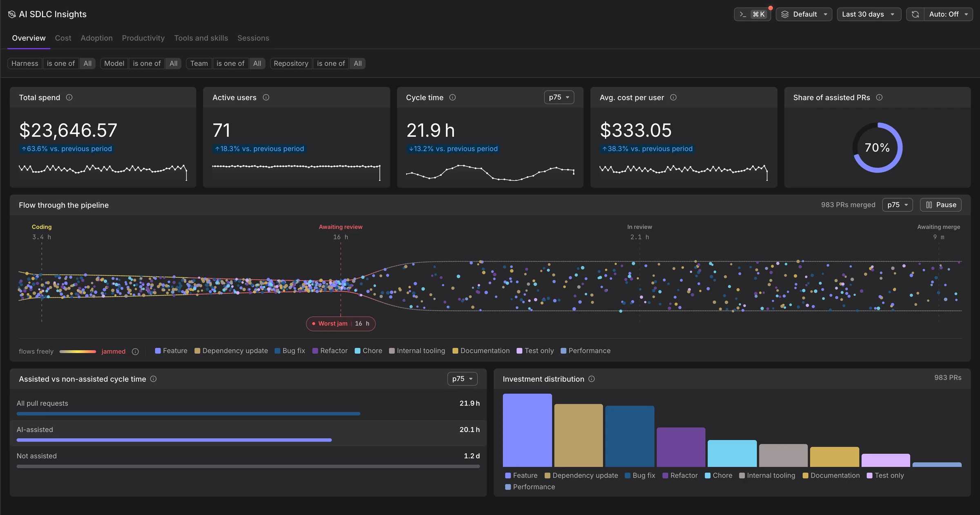980x515 pixels.
Task: Switch to the Tools and skills tab
Action: [x=201, y=38]
